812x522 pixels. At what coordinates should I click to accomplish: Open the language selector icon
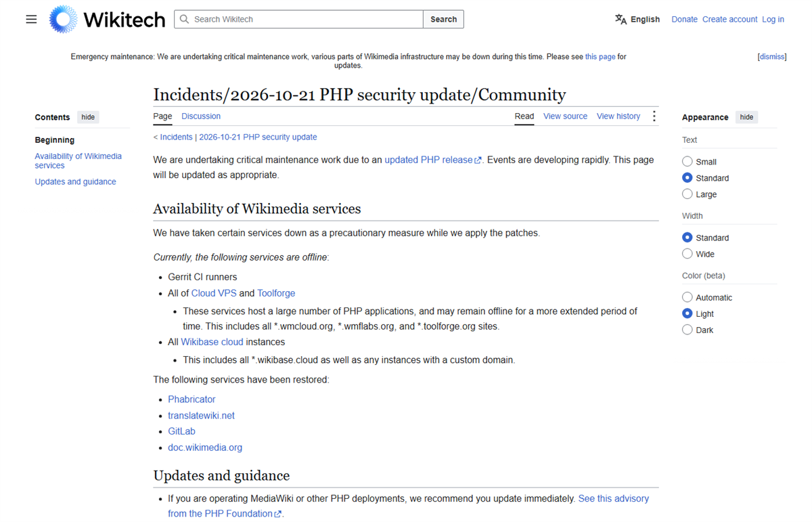click(x=621, y=19)
